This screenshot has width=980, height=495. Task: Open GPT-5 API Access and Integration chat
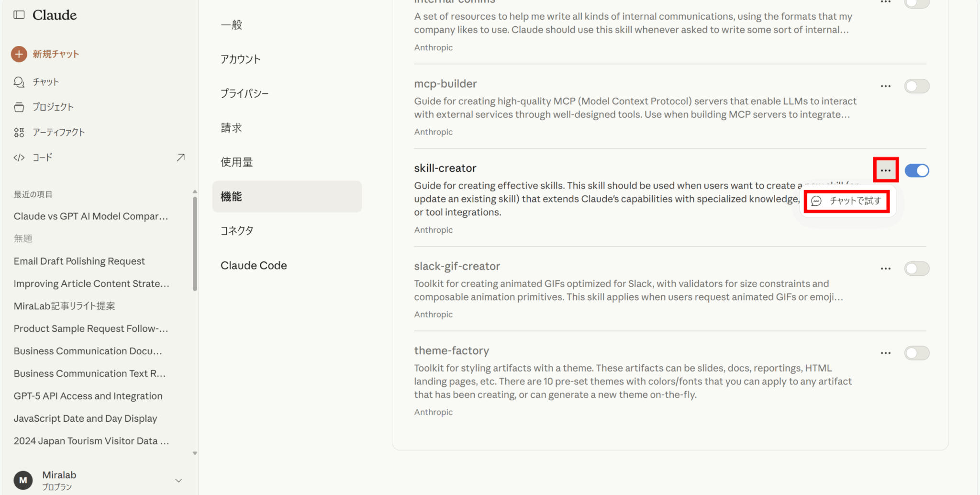point(88,396)
